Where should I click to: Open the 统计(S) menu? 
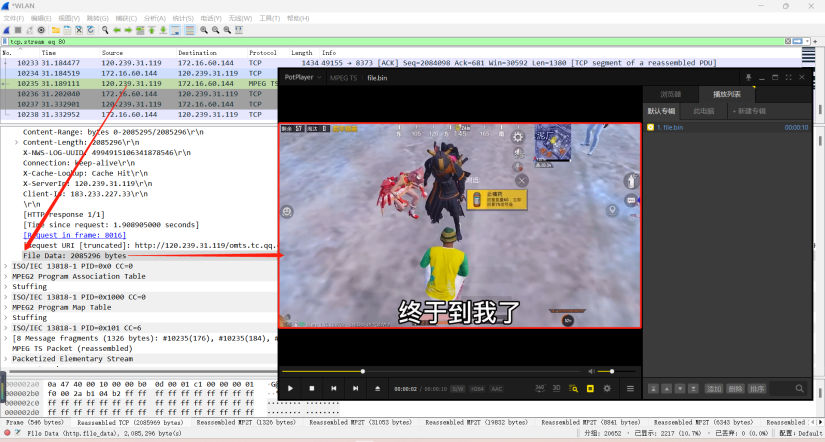click(183, 18)
